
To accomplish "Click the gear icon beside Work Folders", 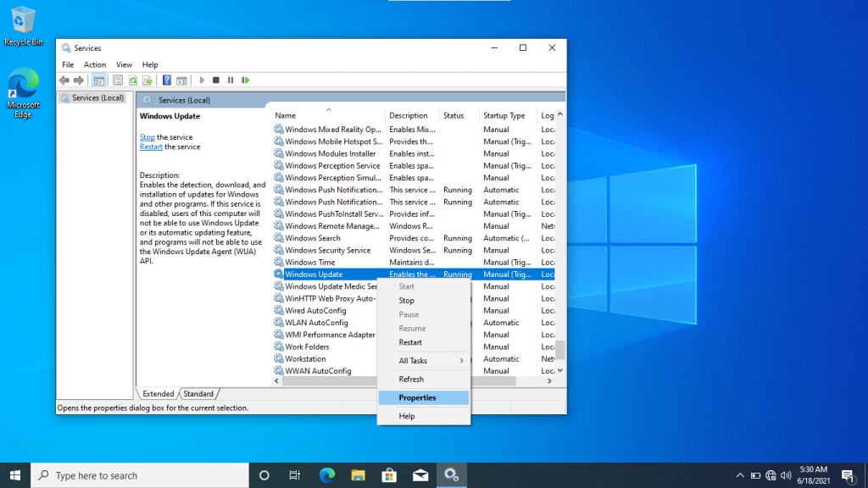I will (x=278, y=347).
